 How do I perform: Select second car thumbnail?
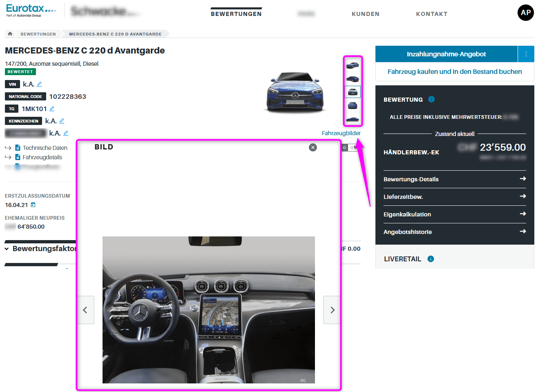[353, 78]
